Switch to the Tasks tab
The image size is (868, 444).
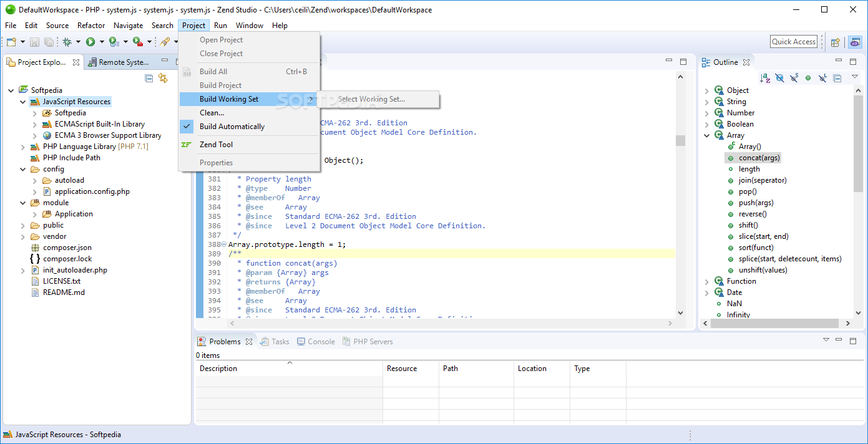click(275, 342)
